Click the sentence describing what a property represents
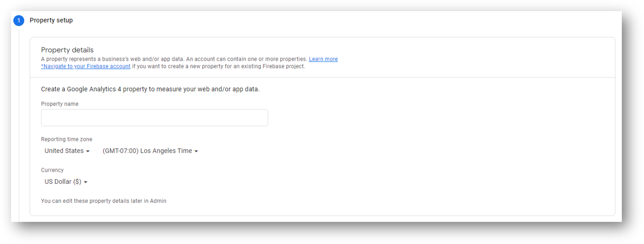Viewport: 644px width, 244px height. point(174,59)
